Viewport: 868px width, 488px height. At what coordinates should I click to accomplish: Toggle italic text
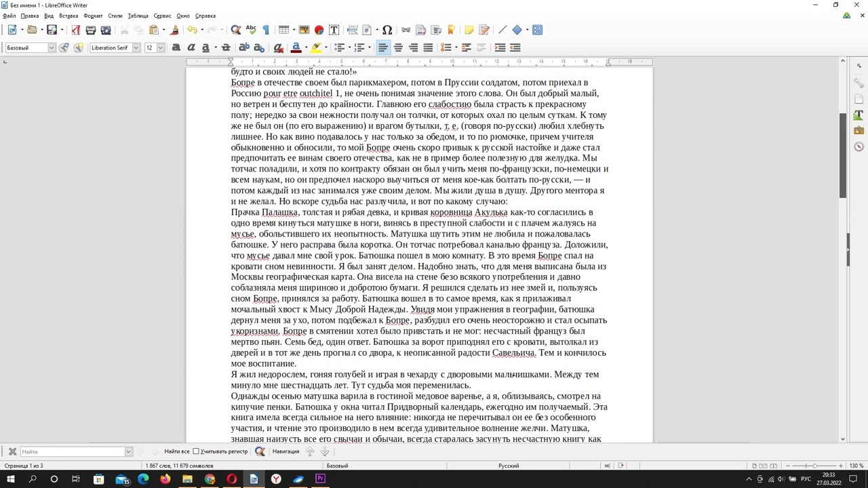pos(191,47)
